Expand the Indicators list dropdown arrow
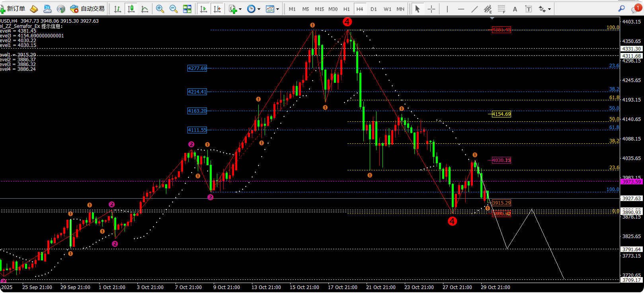The height and width of the screenshot is (293, 644). click(x=240, y=9)
